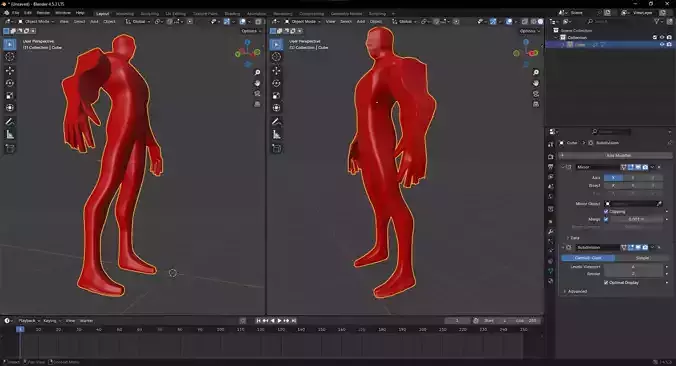The width and height of the screenshot is (676, 366).
Task: Toggle camera view in right viewport
Action: 536,94
